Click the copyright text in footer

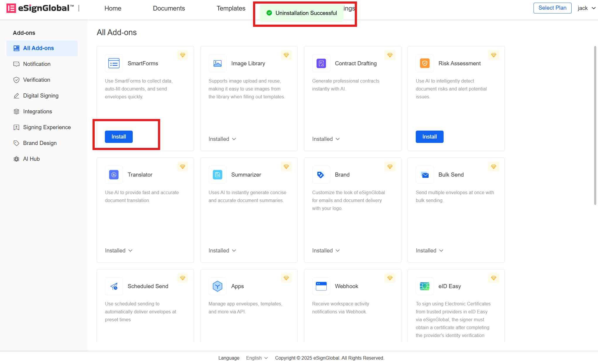point(329,358)
